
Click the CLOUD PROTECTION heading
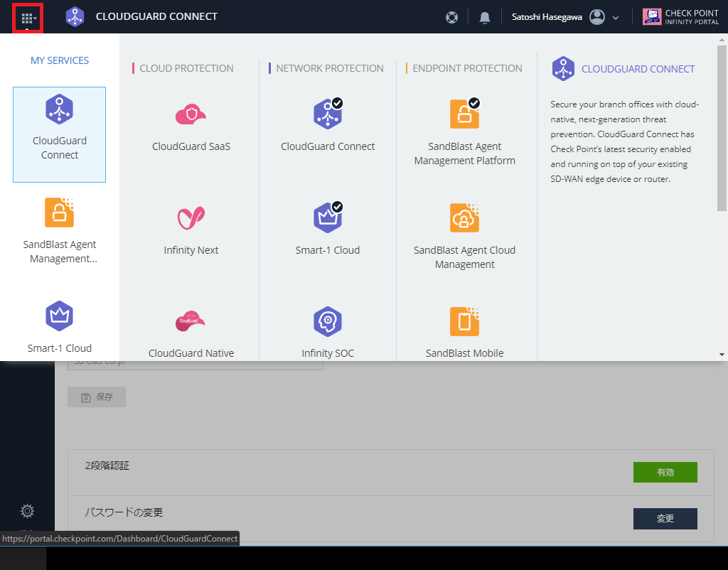click(x=187, y=68)
